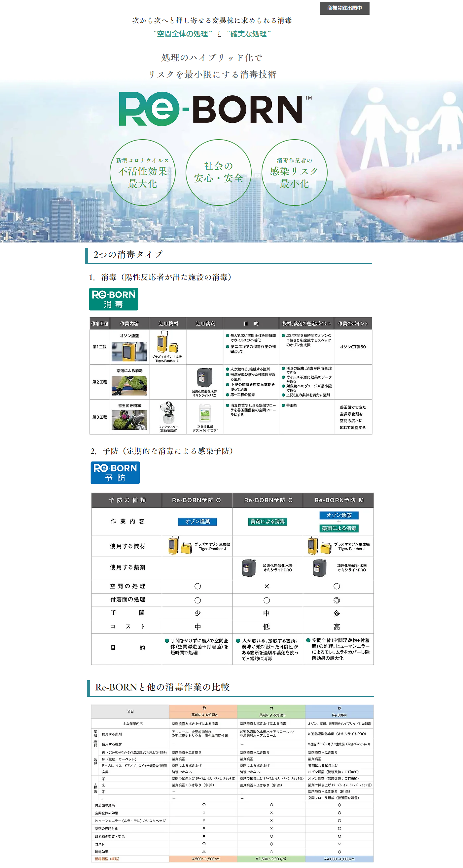Click the Re-BORNと他の消毒作業の比較 heading
This screenshot has width=463, height=868.
(162, 687)
